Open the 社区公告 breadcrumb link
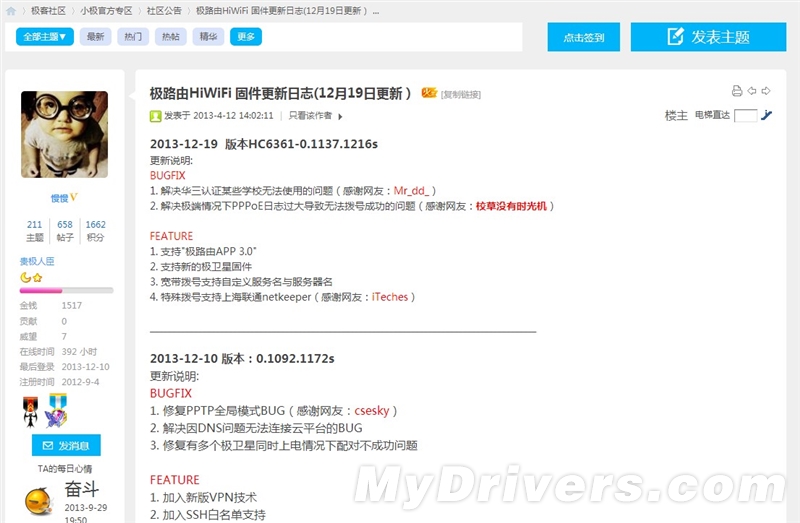The width and height of the screenshot is (800, 523). coord(164,11)
